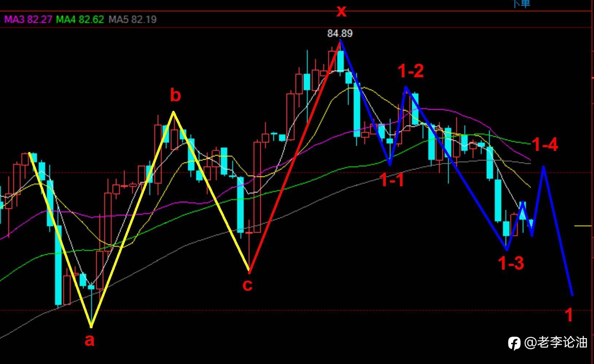Click the MA4 82.62 indicator label
The width and height of the screenshot is (594, 364).
point(80,19)
